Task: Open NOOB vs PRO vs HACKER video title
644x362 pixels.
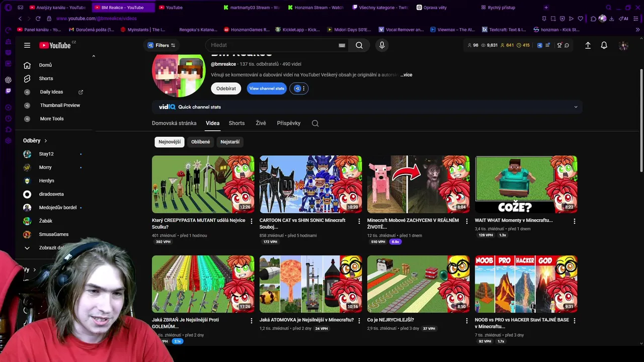Action: click(x=522, y=323)
